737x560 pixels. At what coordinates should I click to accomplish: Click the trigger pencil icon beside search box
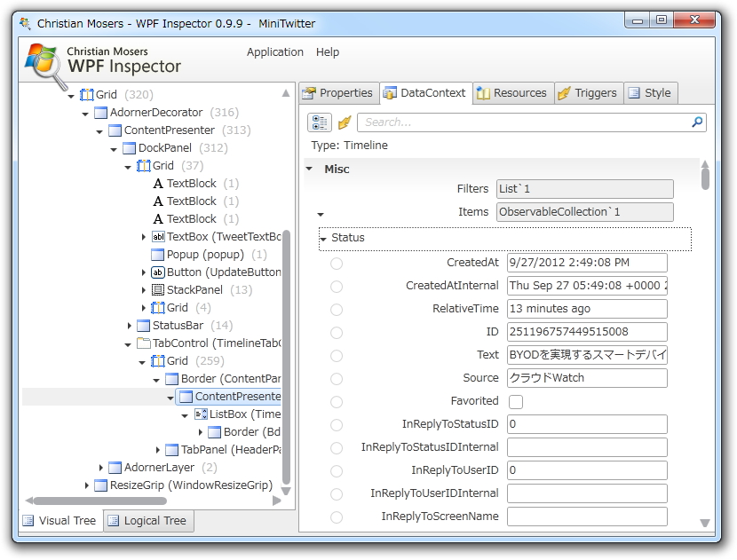pos(345,122)
